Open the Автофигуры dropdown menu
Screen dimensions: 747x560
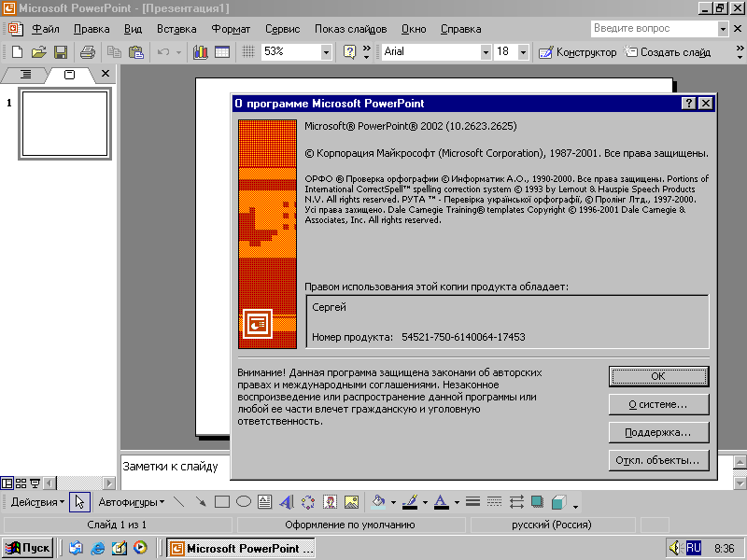(131, 502)
